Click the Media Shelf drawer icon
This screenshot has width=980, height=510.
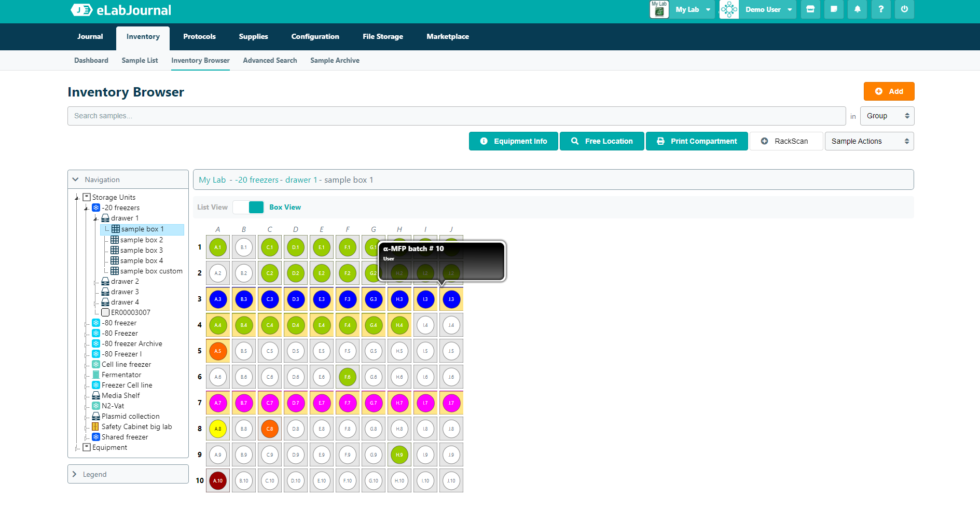pyautogui.click(x=96, y=395)
